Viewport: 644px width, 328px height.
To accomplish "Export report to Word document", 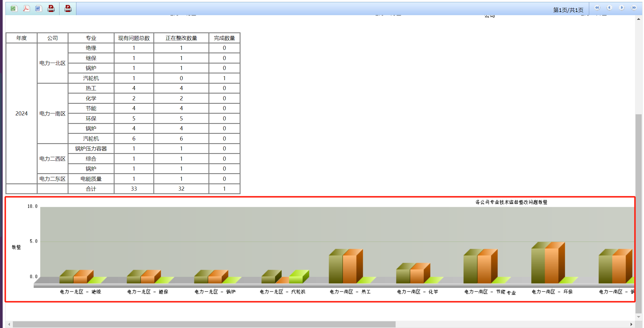I will click(38, 8).
